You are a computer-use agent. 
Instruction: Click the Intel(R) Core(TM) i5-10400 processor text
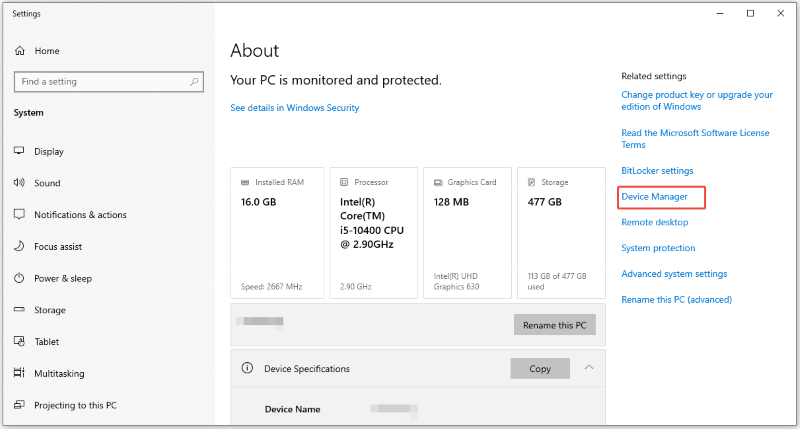pos(372,223)
